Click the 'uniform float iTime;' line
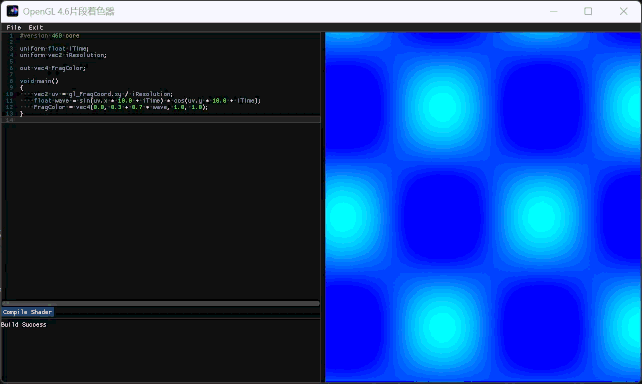Image resolution: width=642 pixels, height=384 pixels. point(54,48)
